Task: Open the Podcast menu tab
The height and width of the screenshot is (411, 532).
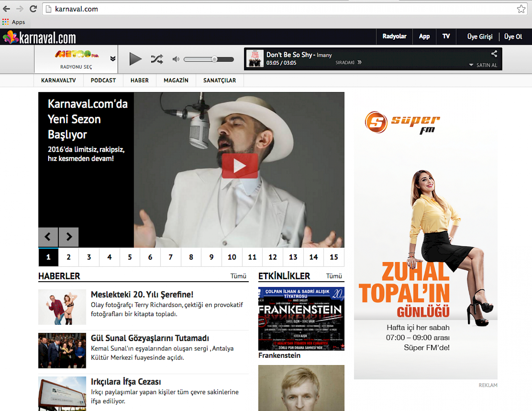Action: point(103,80)
